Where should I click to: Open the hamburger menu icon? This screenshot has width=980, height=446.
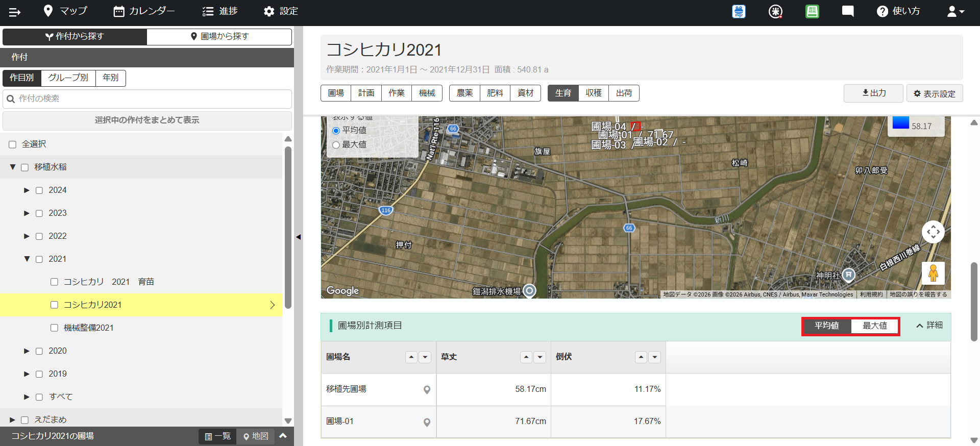point(15,12)
